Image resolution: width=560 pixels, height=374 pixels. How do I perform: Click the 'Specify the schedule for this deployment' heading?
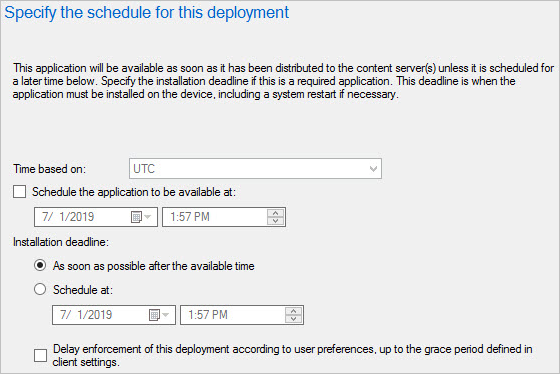click(146, 13)
